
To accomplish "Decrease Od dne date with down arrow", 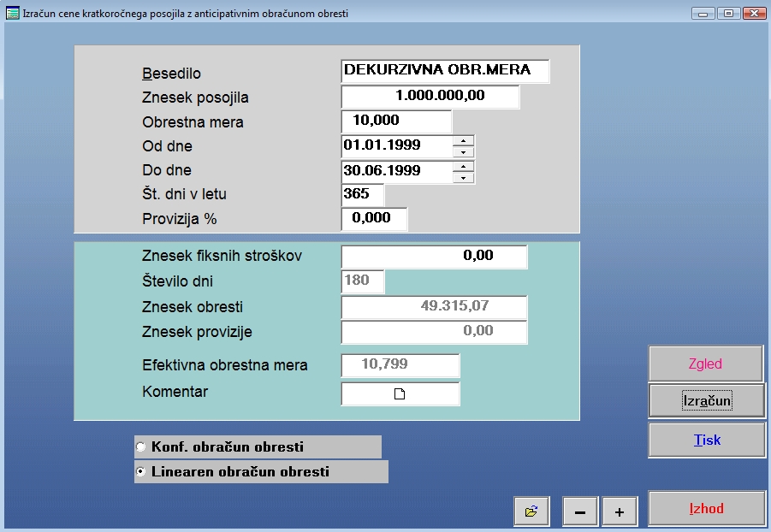I will coord(463,152).
